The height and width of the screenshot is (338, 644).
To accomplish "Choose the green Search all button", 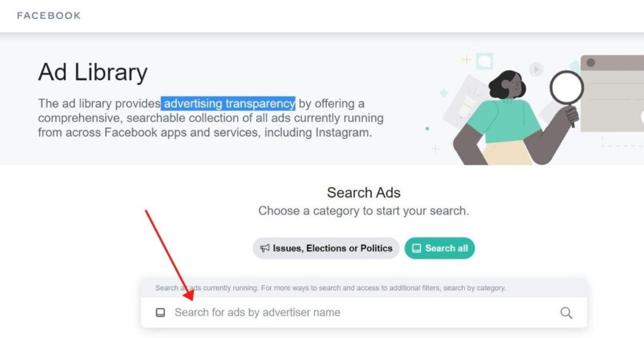I will pos(440,248).
